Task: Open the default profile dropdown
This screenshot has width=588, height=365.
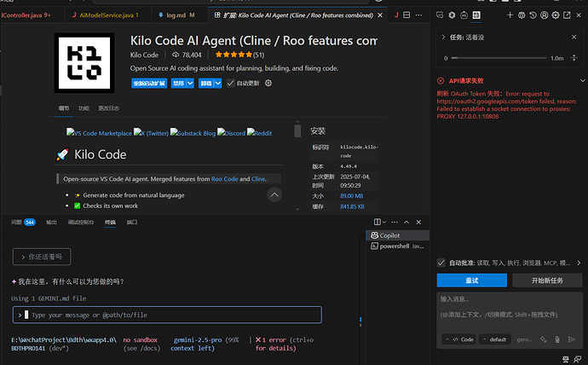Action: [x=494, y=339]
